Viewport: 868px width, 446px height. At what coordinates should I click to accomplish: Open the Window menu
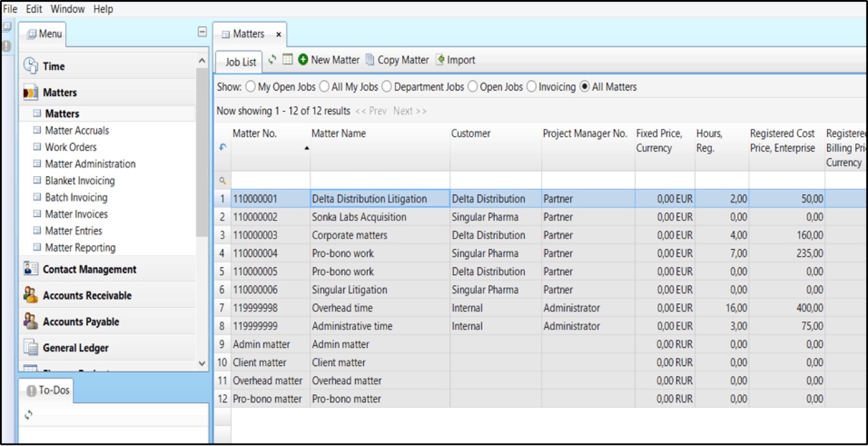pos(67,9)
